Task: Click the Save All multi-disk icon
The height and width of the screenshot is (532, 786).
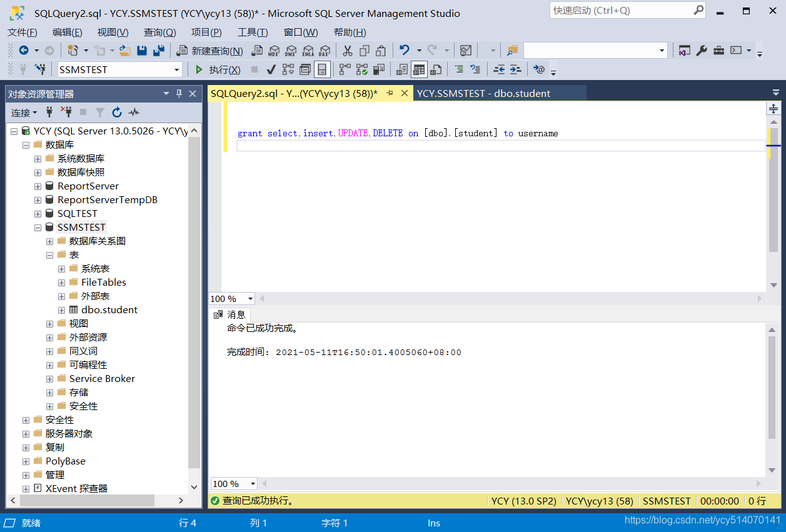Action: click(x=159, y=51)
